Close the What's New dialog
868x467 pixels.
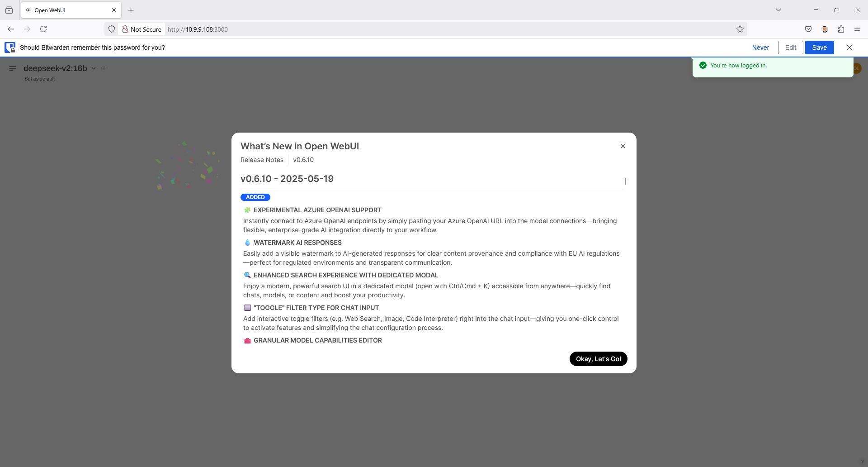[x=623, y=146]
